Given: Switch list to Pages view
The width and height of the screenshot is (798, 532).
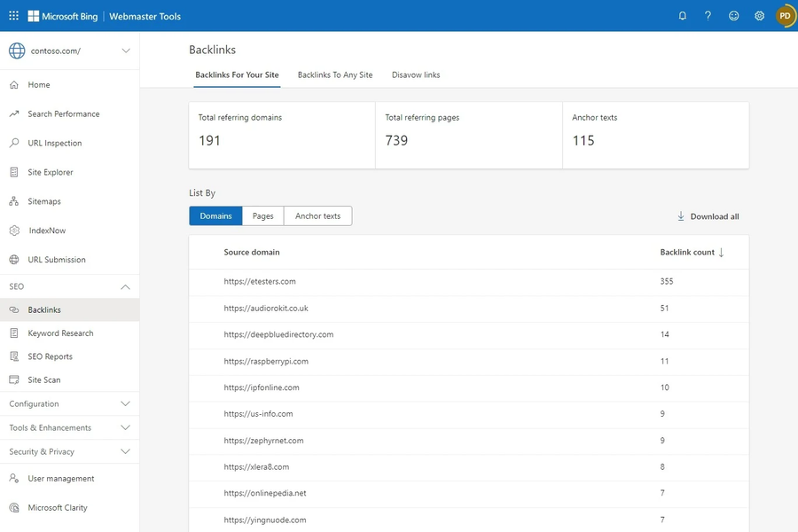Looking at the screenshot, I should click(x=262, y=216).
